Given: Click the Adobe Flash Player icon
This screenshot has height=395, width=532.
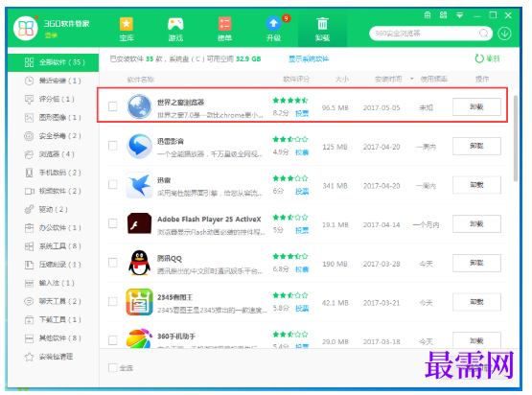Looking at the screenshot, I should pos(139,223).
